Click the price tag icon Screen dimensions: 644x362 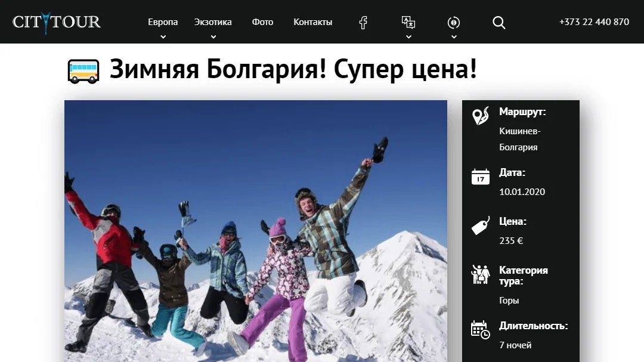click(x=481, y=225)
